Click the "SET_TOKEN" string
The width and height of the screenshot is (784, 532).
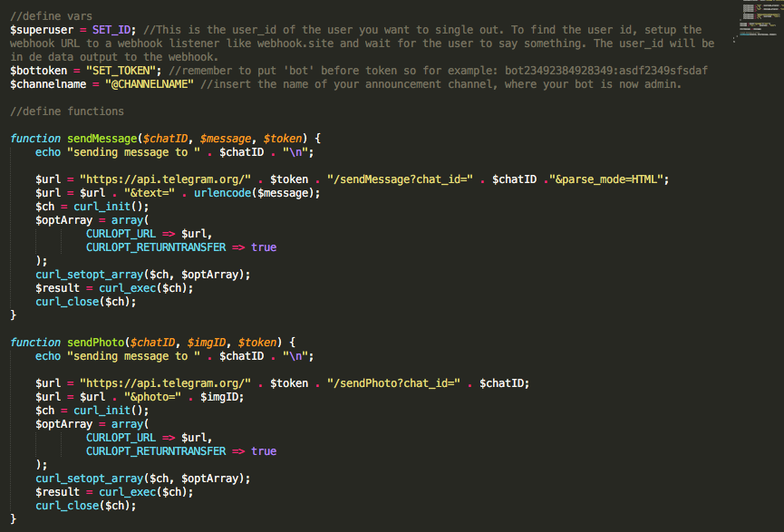point(121,71)
